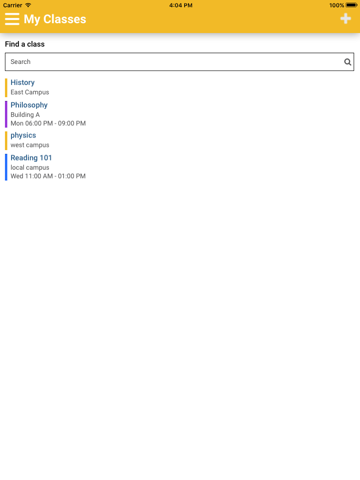Tap Mon 06:00 PM - 09:00 PM schedule
Screen dimensions: 360x480
click(x=48, y=123)
